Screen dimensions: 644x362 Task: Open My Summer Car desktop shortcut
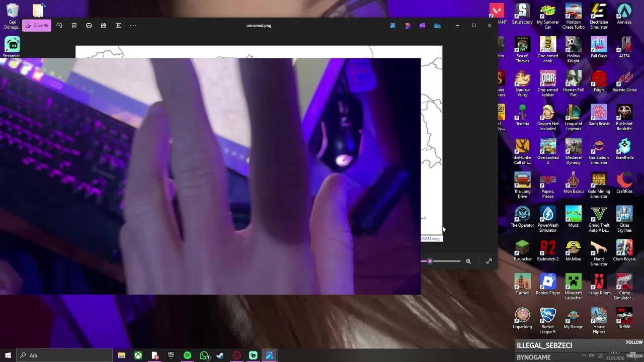pyautogui.click(x=548, y=16)
